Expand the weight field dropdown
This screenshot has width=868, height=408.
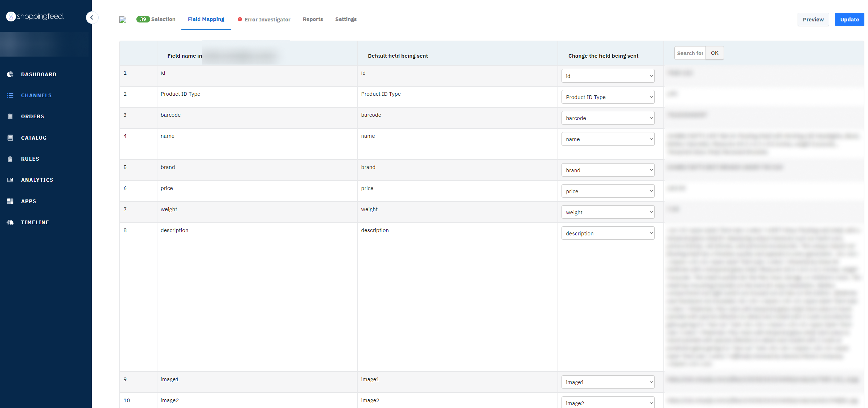tap(608, 212)
